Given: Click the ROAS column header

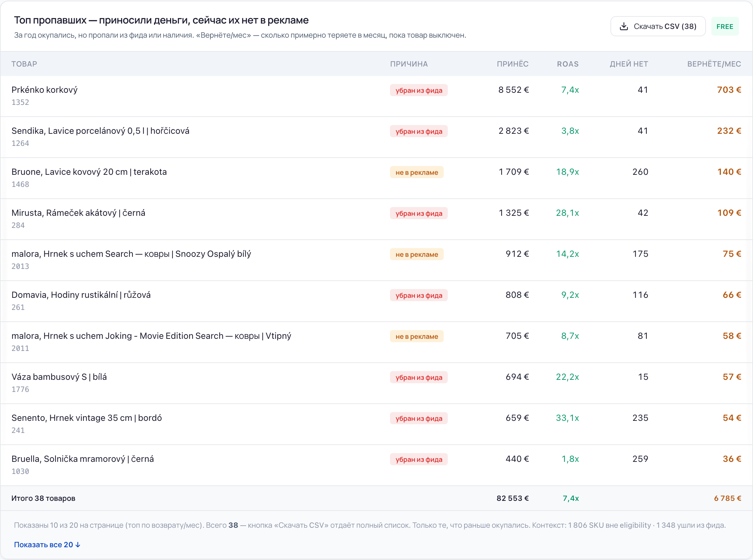Looking at the screenshot, I should click(567, 64).
